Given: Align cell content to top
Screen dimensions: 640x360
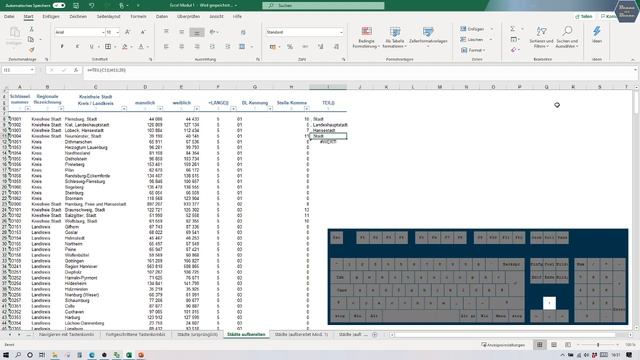Looking at the screenshot, I should 166,32.
